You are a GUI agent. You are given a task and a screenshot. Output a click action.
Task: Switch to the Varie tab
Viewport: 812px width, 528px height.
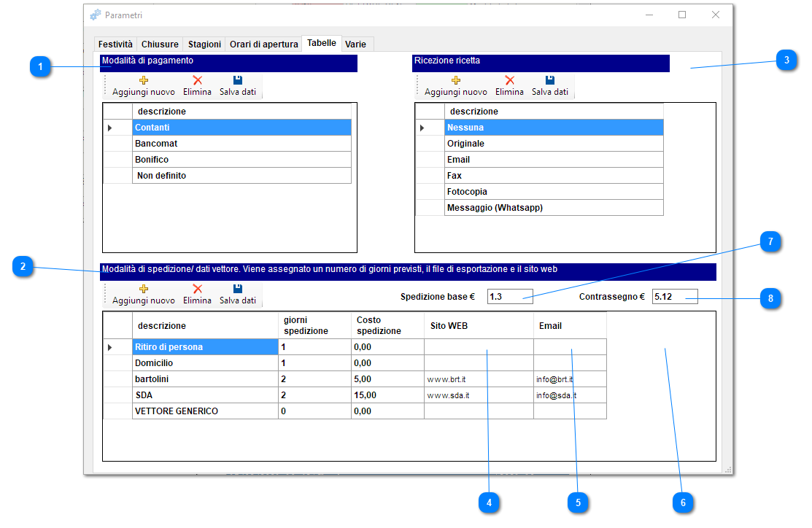(356, 44)
